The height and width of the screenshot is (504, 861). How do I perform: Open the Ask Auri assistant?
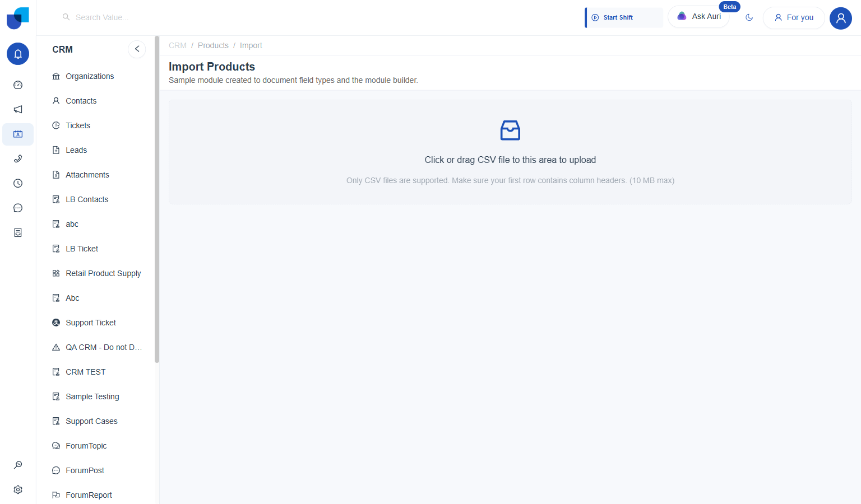698,17
